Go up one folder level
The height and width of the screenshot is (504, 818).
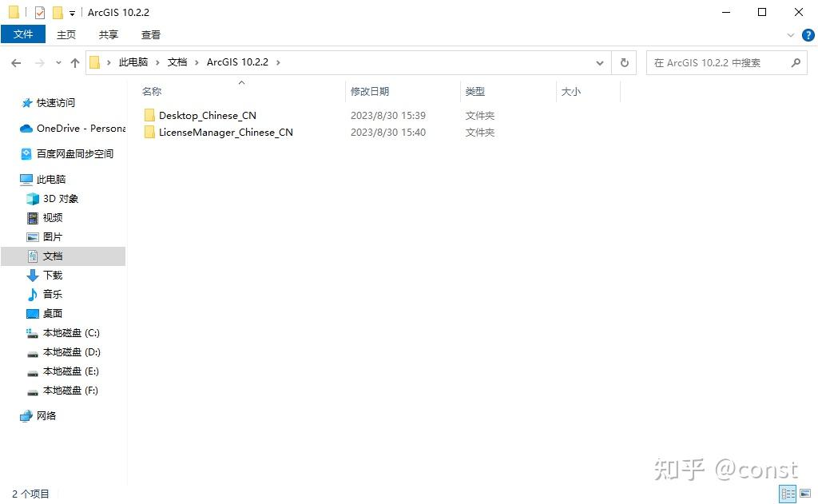75,62
